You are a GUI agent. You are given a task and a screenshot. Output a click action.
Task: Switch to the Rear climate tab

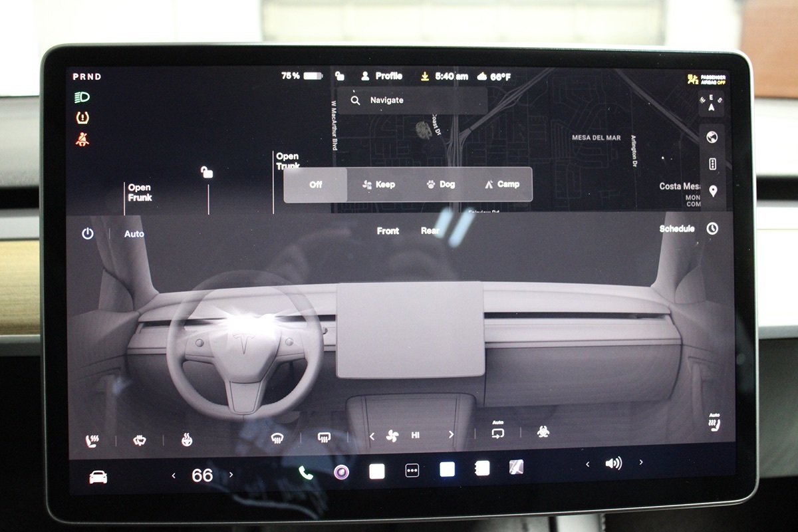430,231
